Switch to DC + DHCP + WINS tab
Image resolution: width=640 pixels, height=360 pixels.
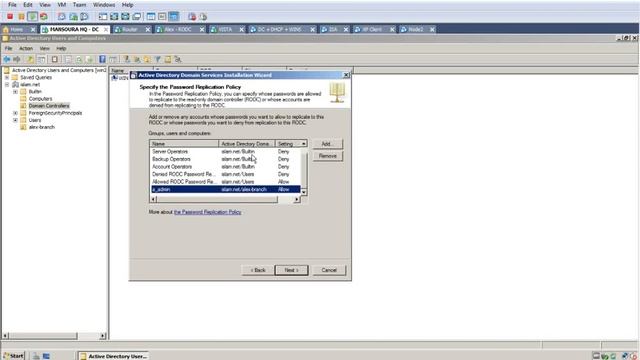click(278, 29)
